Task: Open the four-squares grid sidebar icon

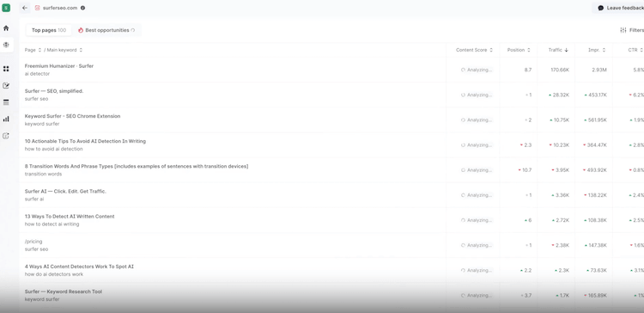Action: pos(6,69)
